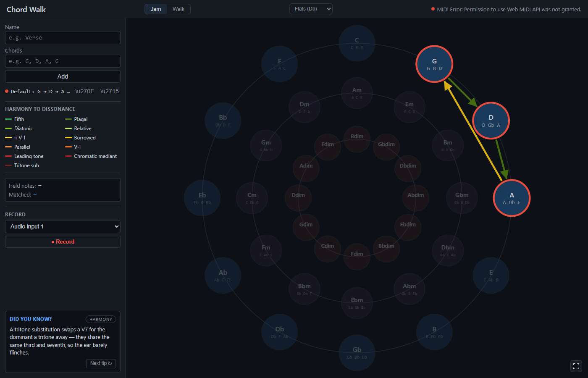588x378 pixels.
Task: Open the Flats (Db) notation dropdown
Action: pos(311,9)
